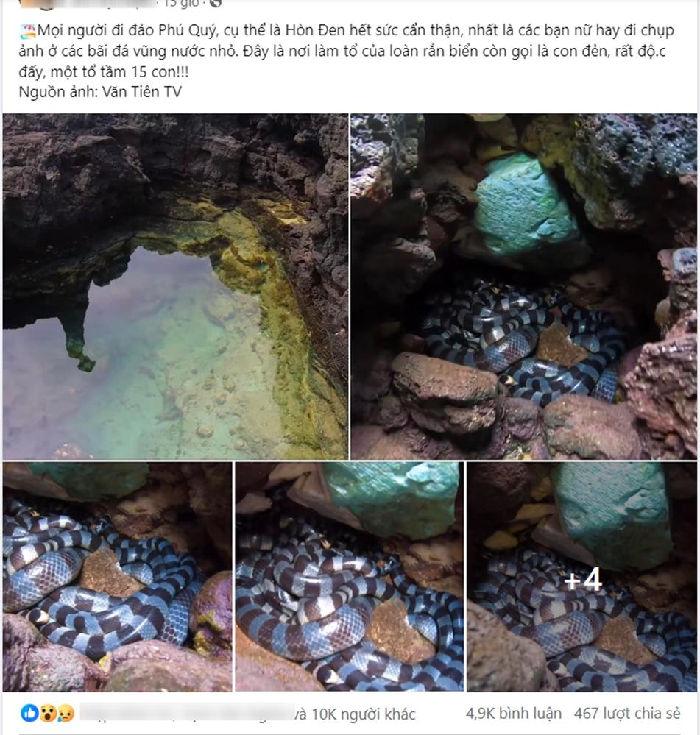Open top-right photo with green rock
This screenshot has height=735, width=700.
tap(523, 286)
